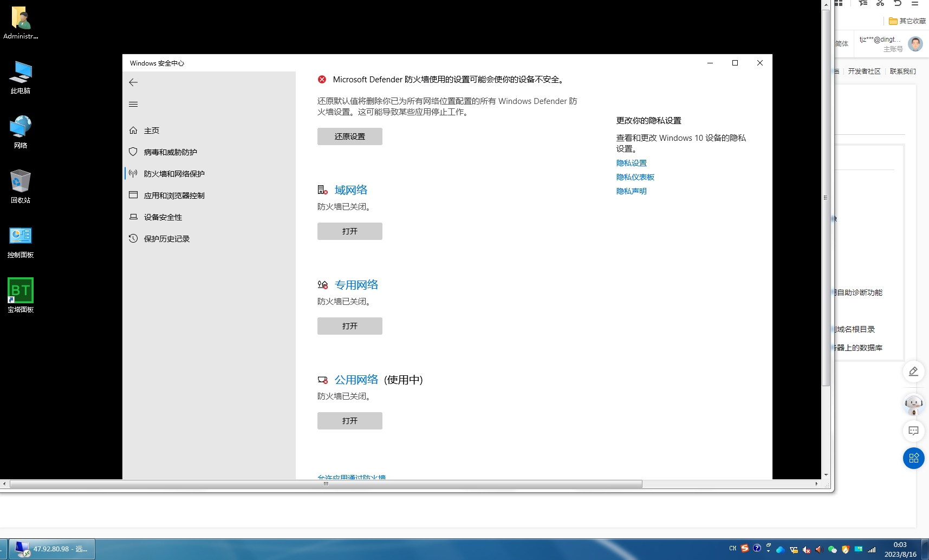
Task: Select 防火墙和网络保护 in the sidebar
Action: point(209,174)
